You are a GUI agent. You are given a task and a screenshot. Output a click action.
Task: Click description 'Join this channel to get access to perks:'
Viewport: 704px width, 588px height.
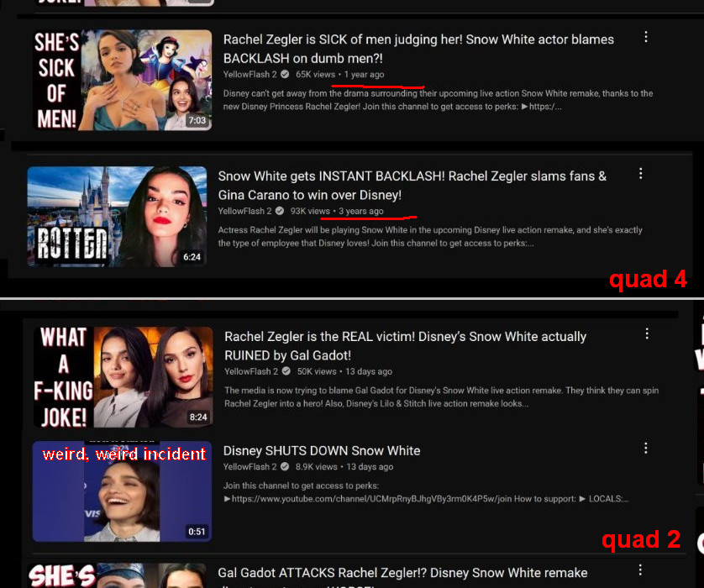point(426,492)
